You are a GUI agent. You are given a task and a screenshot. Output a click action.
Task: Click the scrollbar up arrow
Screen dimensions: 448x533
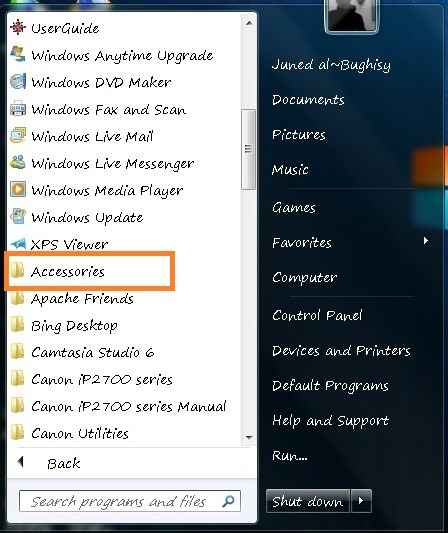tap(249, 23)
